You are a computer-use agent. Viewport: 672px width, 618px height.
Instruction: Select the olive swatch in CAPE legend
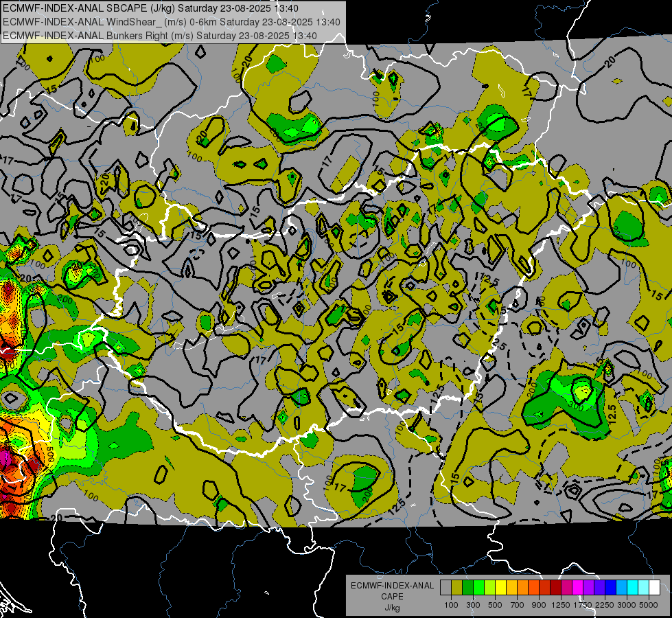[x=457, y=587]
